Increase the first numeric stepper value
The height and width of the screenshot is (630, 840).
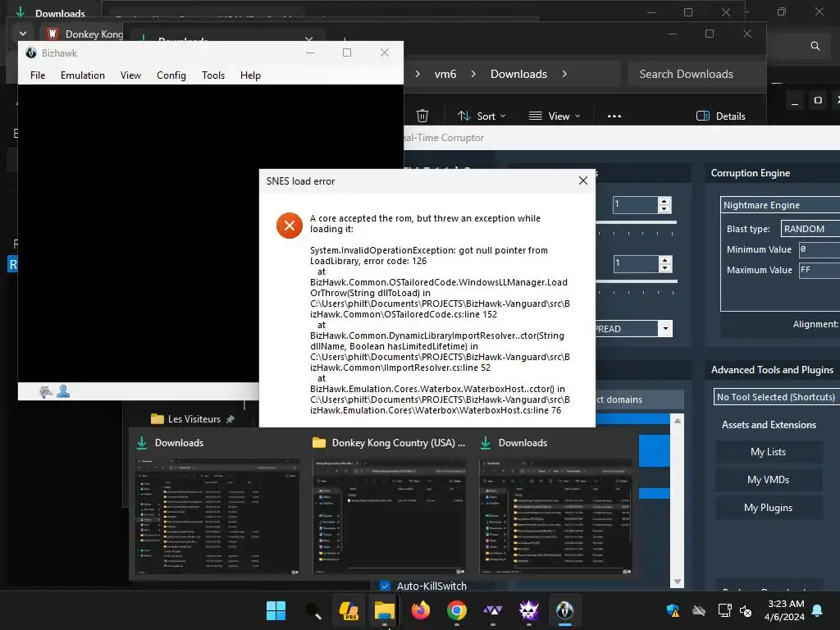pos(664,202)
